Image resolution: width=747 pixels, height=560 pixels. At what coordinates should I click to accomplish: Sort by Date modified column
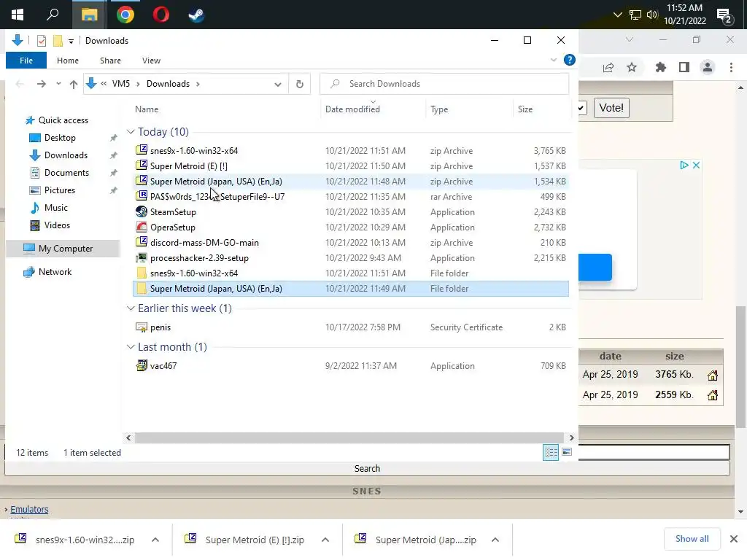[x=352, y=109]
